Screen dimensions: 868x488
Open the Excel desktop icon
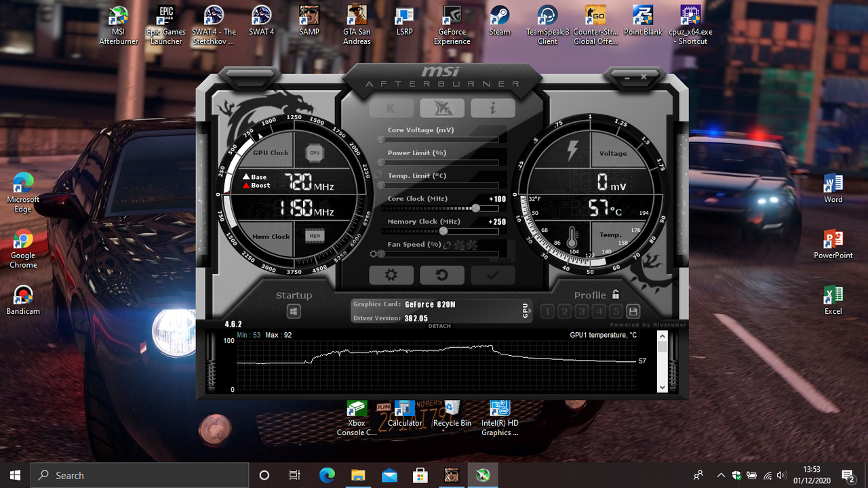(833, 300)
